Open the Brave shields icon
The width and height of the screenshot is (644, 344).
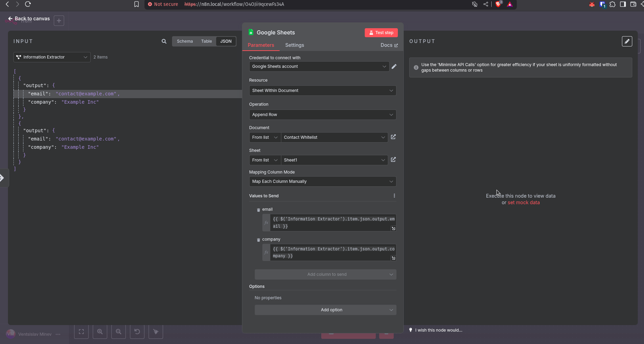(498, 4)
